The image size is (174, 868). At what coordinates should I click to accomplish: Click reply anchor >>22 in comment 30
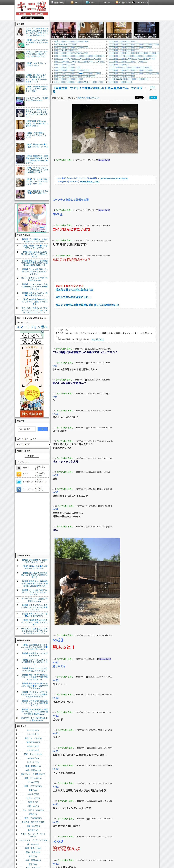(55, 475)
